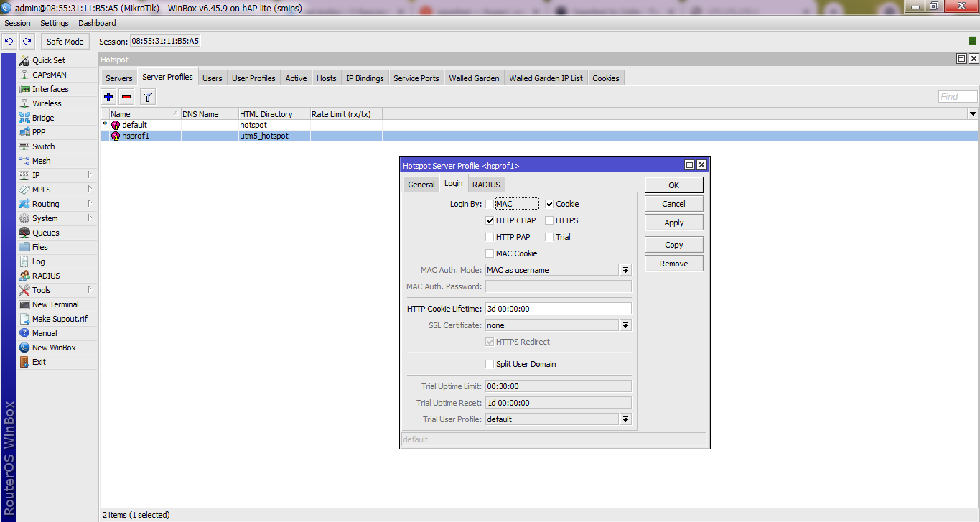Open Wireless from the sidebar
Viewport: 980px width, 522px height.
coord(47,103)
